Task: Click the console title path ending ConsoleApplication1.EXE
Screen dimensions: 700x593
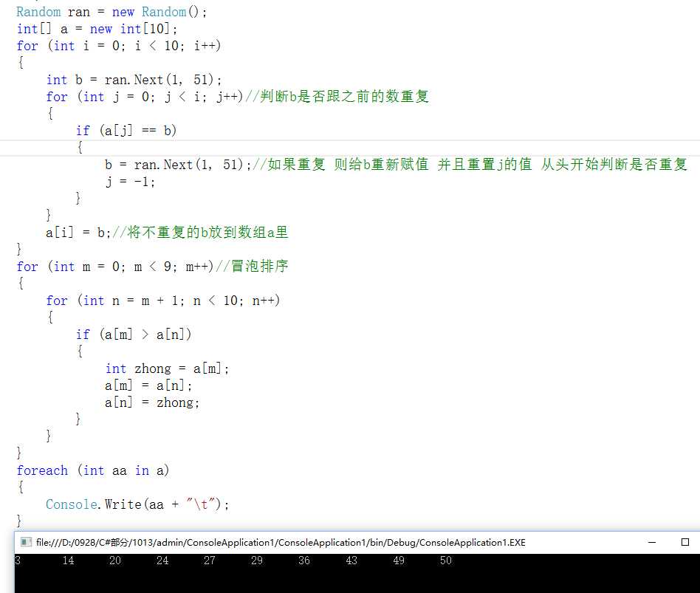Action: (x=281, y=543)
